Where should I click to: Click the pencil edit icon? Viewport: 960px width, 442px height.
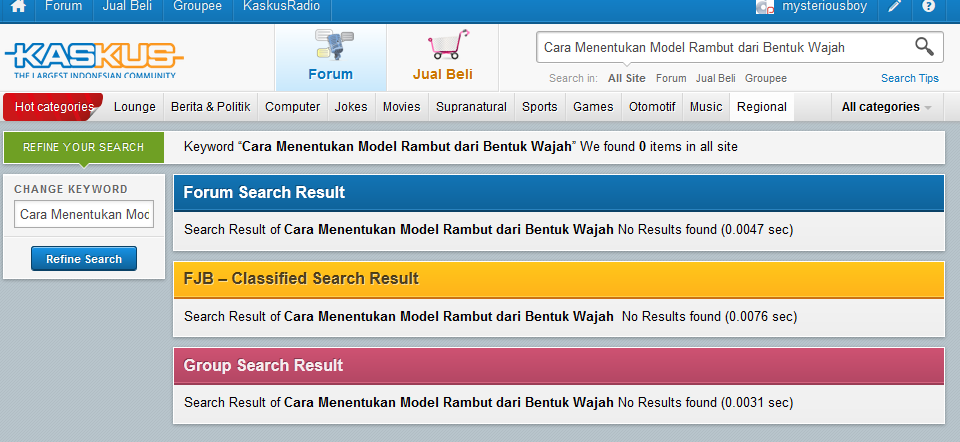[x=895, y=7]
